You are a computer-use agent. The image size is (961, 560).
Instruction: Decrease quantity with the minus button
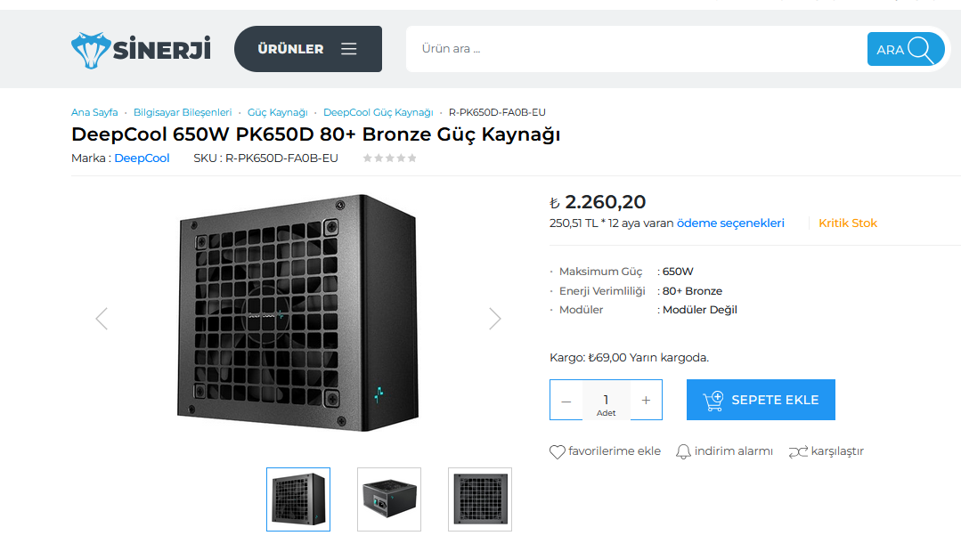click(566, 401)
